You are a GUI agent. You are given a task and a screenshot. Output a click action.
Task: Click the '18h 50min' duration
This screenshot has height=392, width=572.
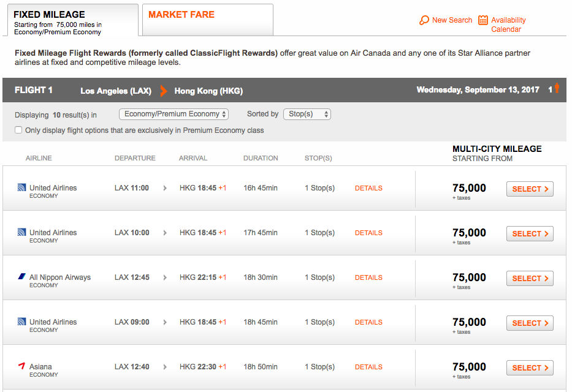click(x=261, y=367)
